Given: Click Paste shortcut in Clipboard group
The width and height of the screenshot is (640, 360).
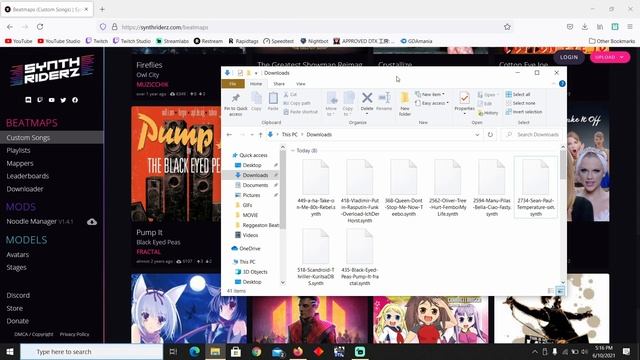Looking at the screenshot, I should [x=300, y=112].
